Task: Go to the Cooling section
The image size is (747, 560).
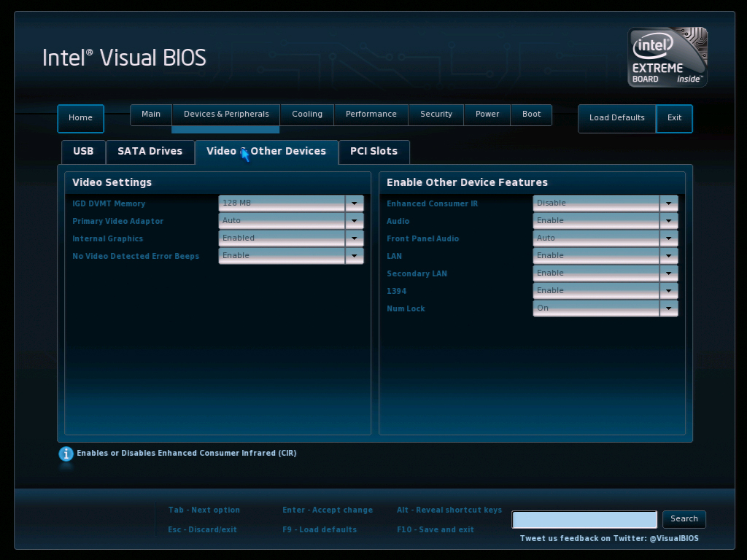Action: [x=307, y=114]
